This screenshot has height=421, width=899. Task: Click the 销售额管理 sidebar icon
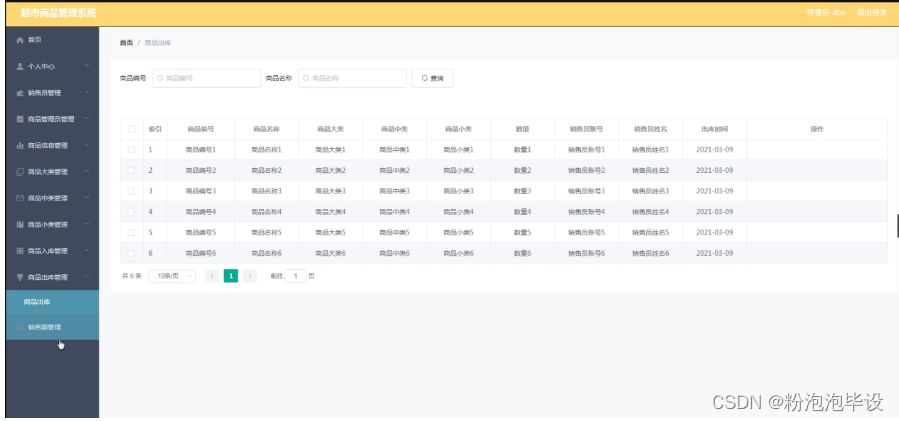click(x=20, y=328)
